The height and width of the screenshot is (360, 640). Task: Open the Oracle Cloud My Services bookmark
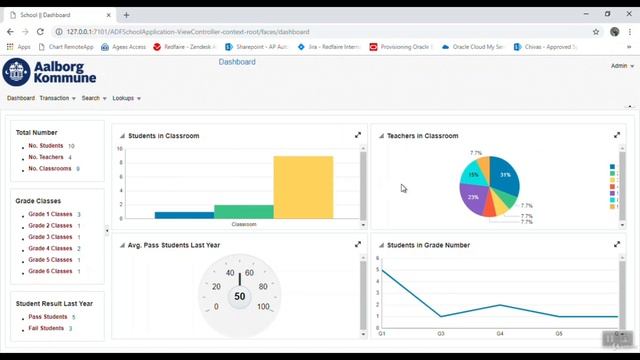[x=473, y=47]
